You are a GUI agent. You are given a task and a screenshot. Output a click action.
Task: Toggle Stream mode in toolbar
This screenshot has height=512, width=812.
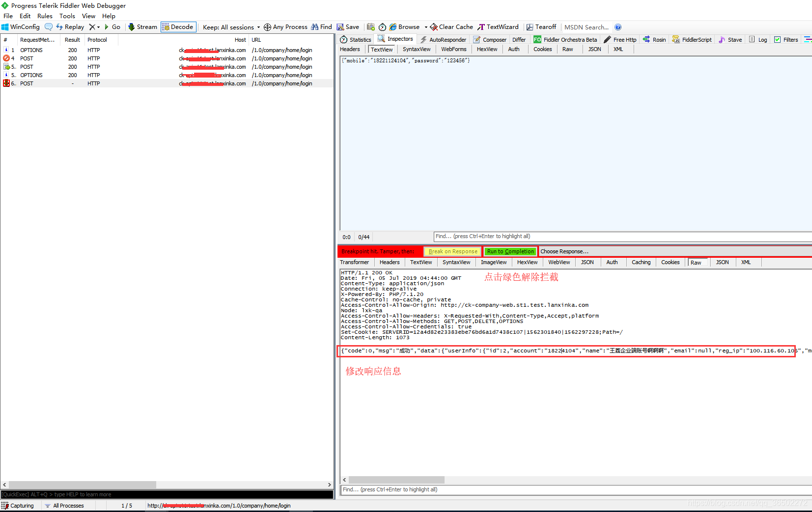coord(142,27)
